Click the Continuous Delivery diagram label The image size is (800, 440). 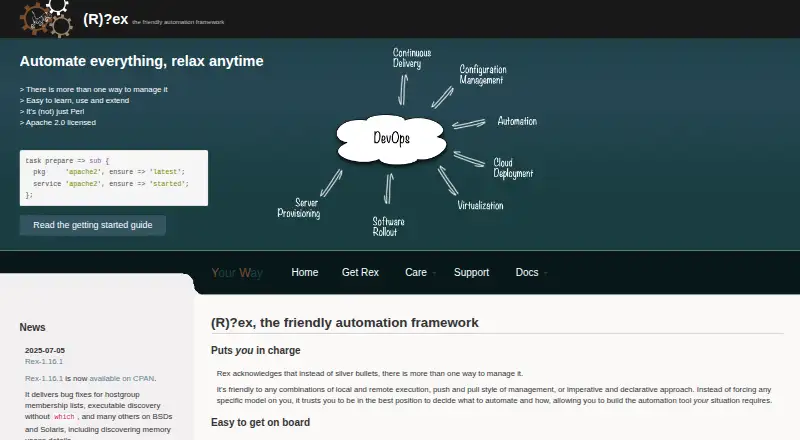(412, 58)
